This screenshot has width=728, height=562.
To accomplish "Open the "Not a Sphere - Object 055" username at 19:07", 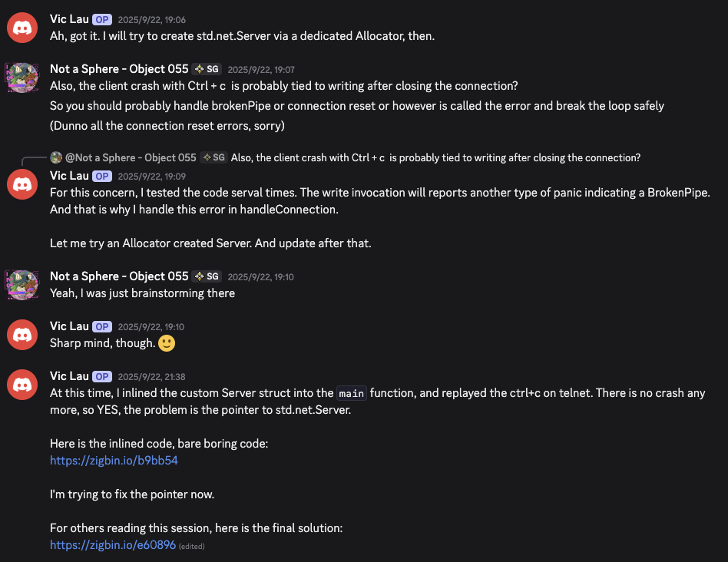I will [x=119, y=69].
